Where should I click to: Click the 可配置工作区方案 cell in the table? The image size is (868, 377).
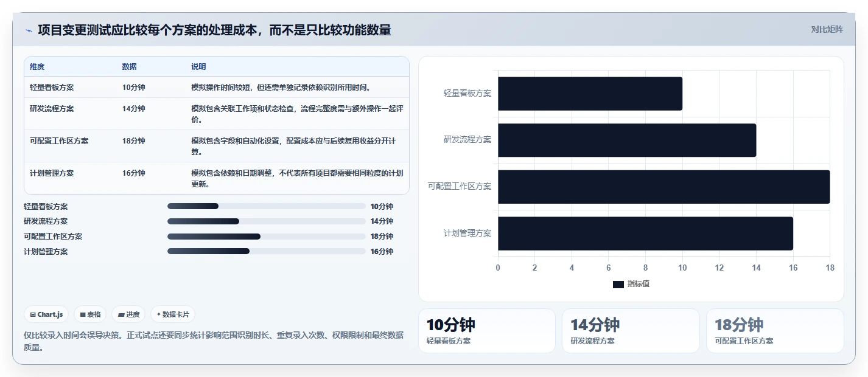[x=59, y=141]
